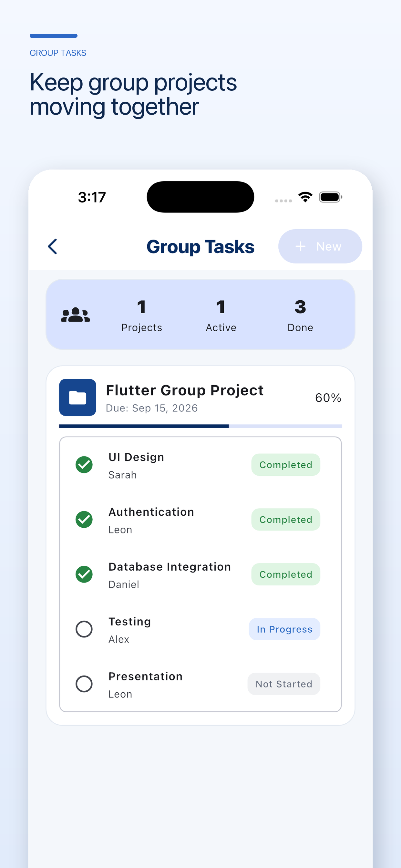401x868 pixels.
Task: Click the project progress bar
Action: tap(200, 426)
